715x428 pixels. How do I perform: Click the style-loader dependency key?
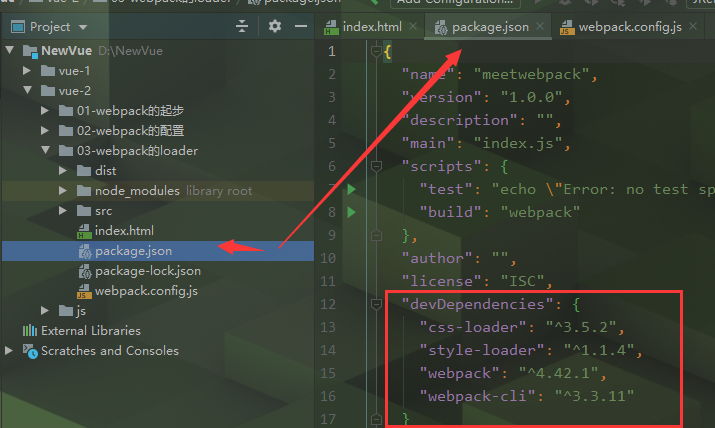(482, 350)
